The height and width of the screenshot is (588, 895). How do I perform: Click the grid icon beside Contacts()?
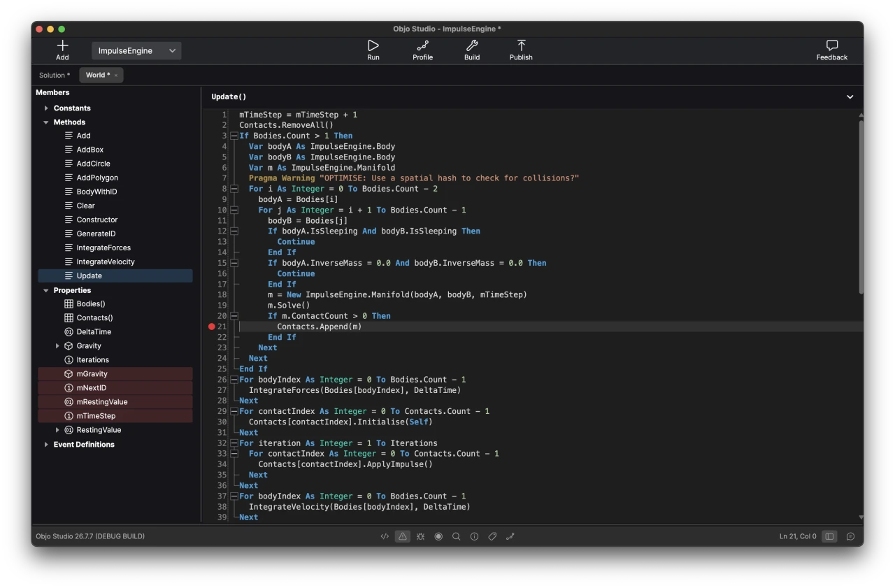(69, 317)
